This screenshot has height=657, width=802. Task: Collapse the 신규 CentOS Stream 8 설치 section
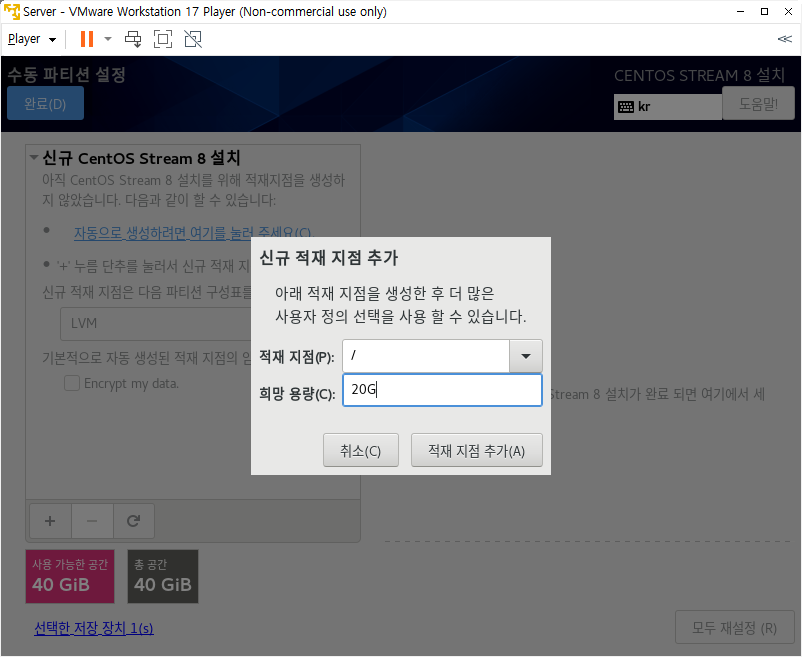coord(34,157)
